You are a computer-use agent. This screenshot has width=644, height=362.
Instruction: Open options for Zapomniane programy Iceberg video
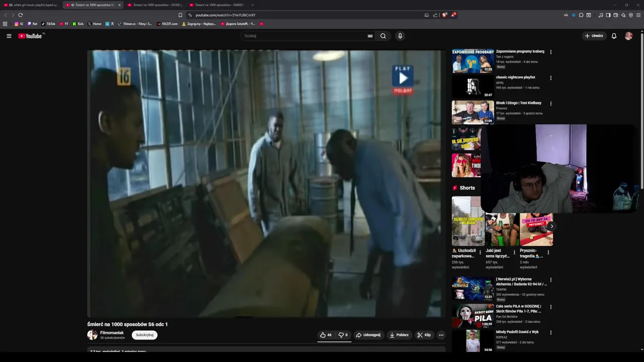click(x=551, y=52)
